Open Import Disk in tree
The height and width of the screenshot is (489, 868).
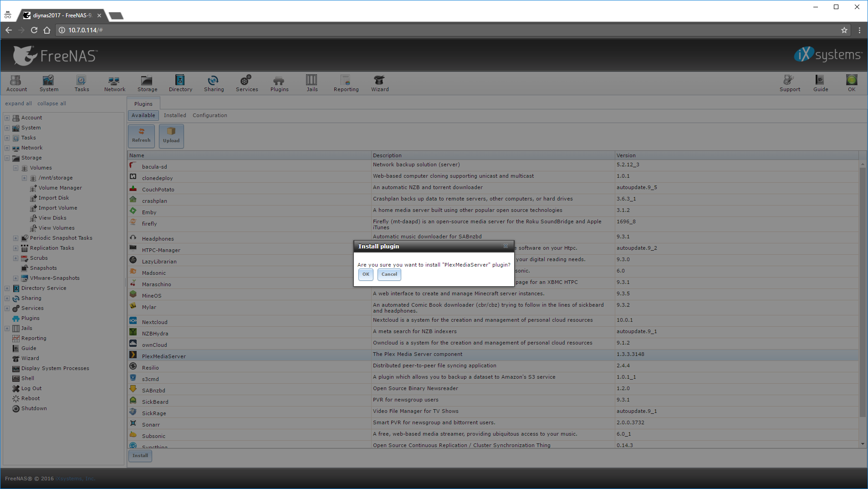pos(54,198)
